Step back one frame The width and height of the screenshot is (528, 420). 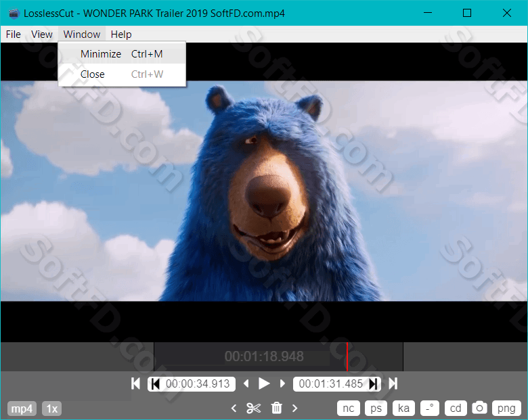[x=246, y=383]
